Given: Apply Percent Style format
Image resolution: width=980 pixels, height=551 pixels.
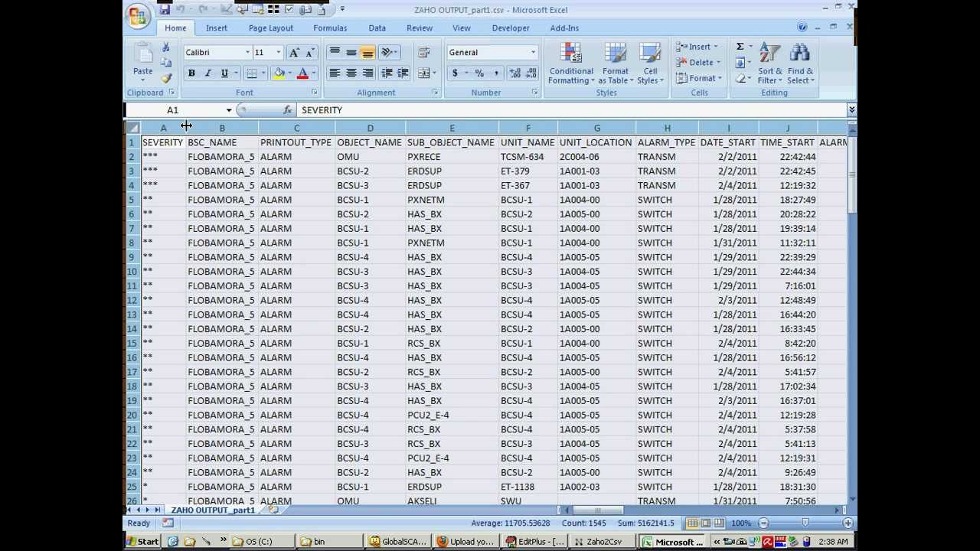Looking at the screenshot, I should [x=479, y=73].
